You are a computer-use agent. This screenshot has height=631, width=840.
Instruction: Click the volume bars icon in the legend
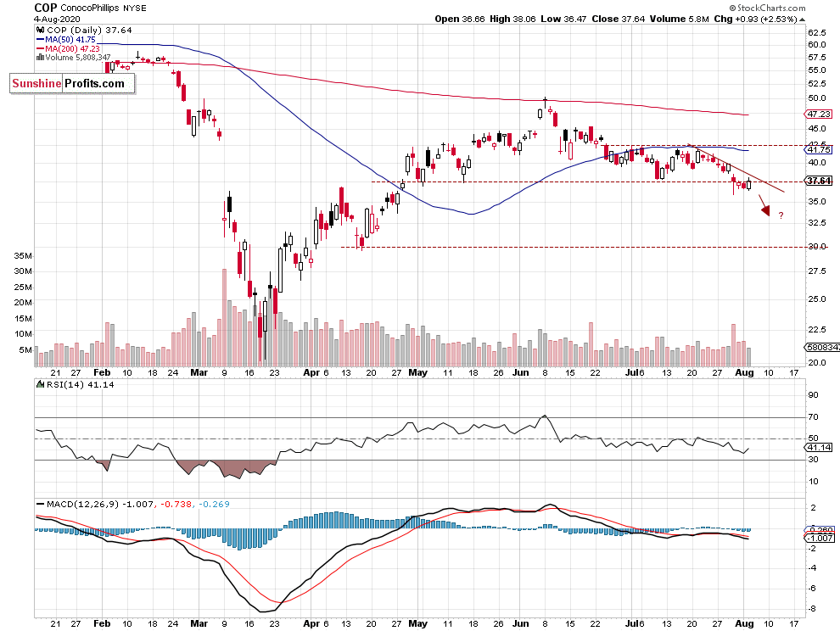point(40,58)
